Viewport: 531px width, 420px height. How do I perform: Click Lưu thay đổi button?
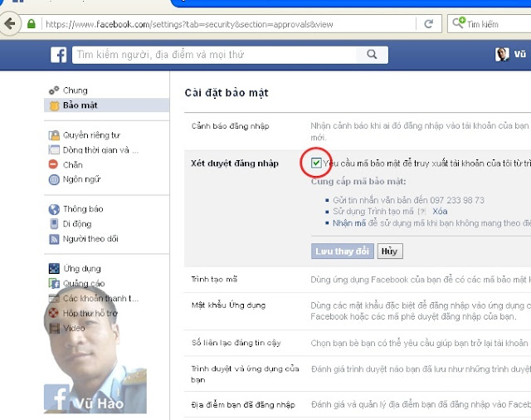343,252
